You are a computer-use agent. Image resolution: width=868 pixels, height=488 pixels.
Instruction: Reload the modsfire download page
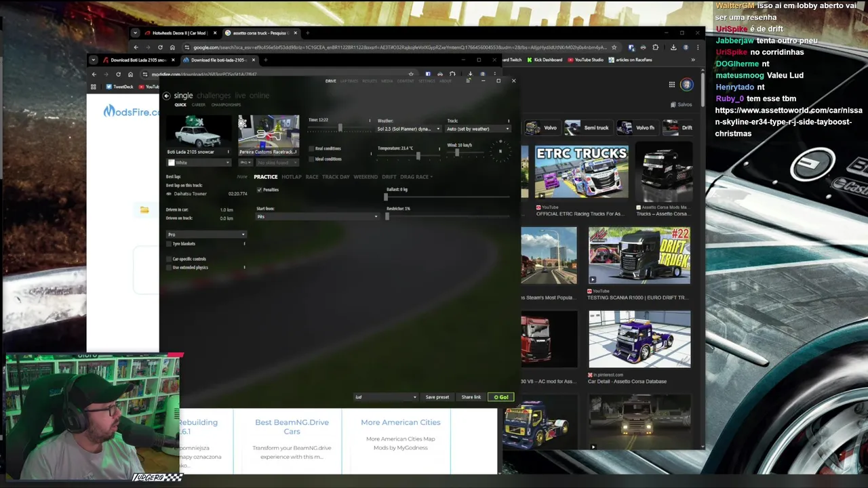[118, 74]
